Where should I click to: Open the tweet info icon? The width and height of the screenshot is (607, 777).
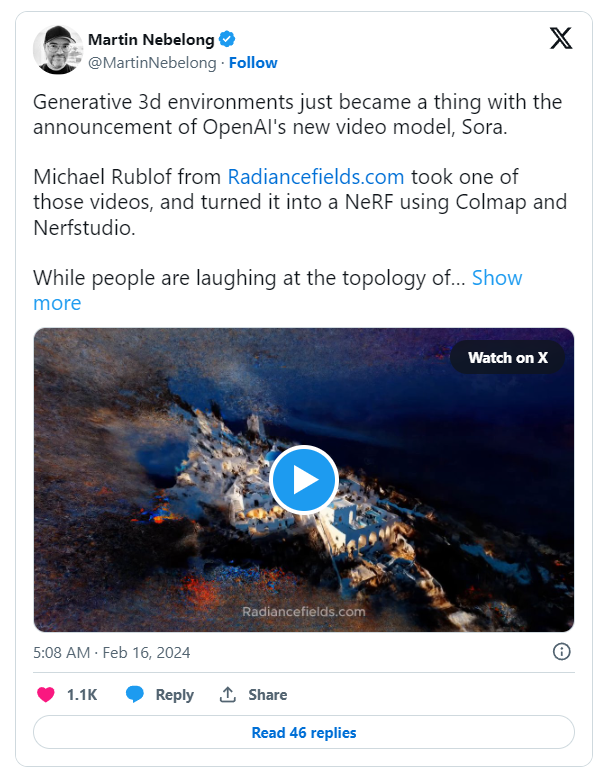tap(562, 652)
